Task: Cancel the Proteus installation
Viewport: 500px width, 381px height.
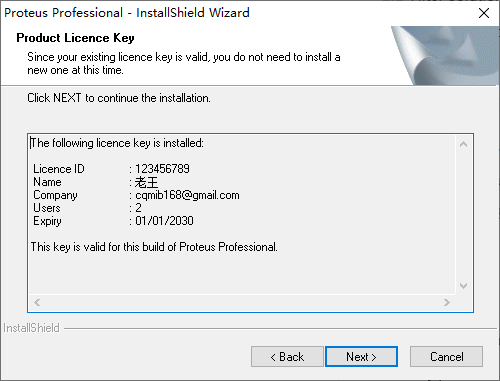Action: pyautogui.click(x=446, y=357)
